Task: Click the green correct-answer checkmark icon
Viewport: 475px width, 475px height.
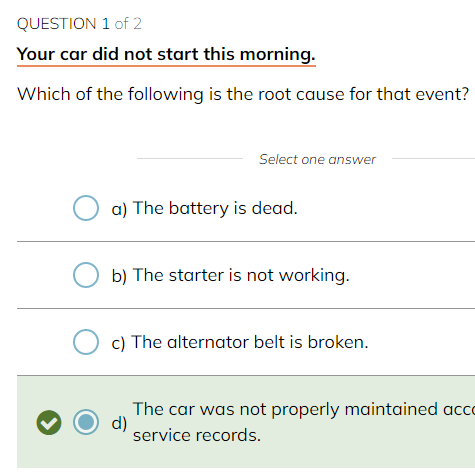Action: pos(49,422)
